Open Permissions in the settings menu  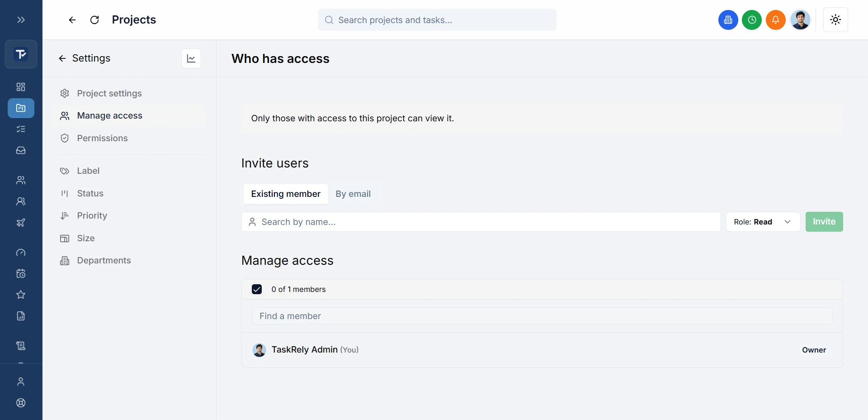click(x=129, y=138)
